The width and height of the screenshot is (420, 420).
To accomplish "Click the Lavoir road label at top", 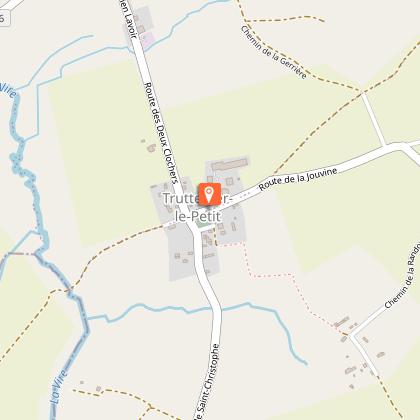I will [x=129, y=19].
